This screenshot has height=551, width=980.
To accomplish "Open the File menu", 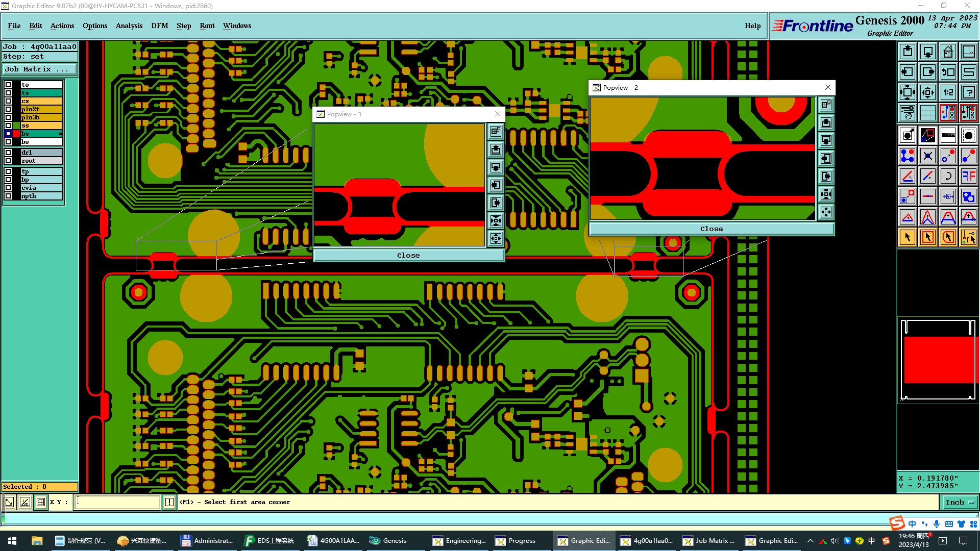I will coord(14,26).
